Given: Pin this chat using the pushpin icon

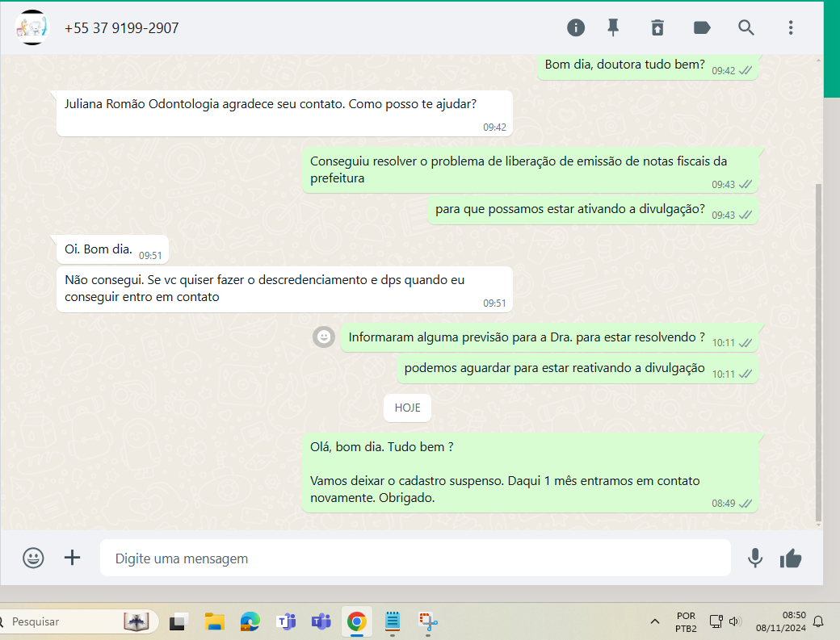Looking at the screenshot, I should 613,28.
